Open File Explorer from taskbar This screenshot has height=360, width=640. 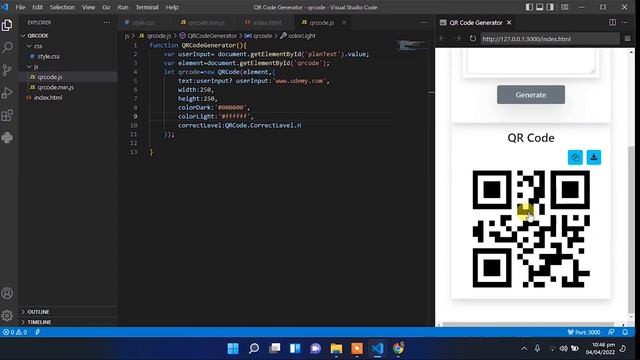point(336,348)
